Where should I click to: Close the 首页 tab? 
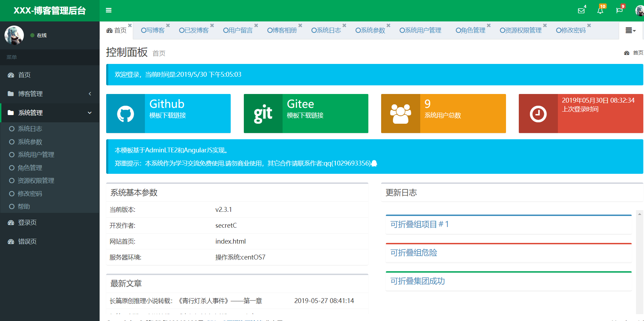(130, 25)
